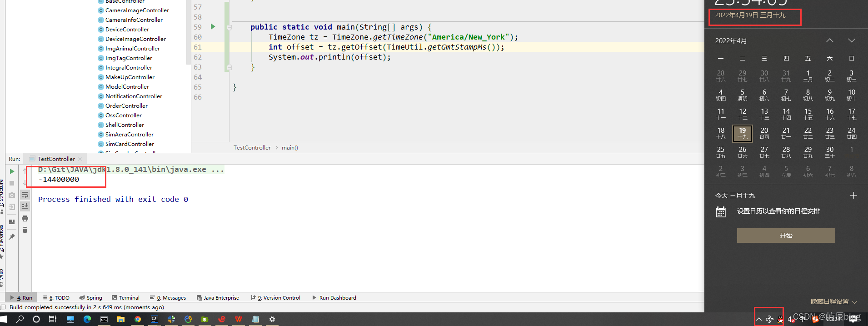Select April 20 in the calendar

pos(764,133)
